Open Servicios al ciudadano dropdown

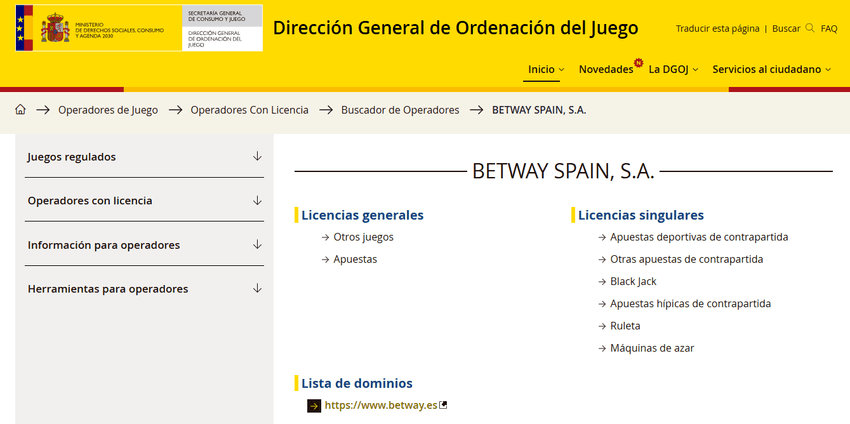click(771, 69)
